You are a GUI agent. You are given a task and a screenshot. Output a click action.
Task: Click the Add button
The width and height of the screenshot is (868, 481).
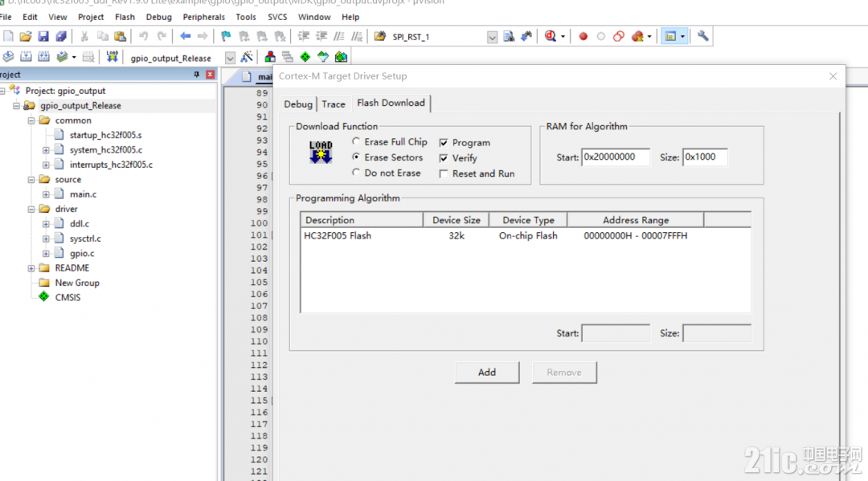pyautogui.click(x=487, y=373)
